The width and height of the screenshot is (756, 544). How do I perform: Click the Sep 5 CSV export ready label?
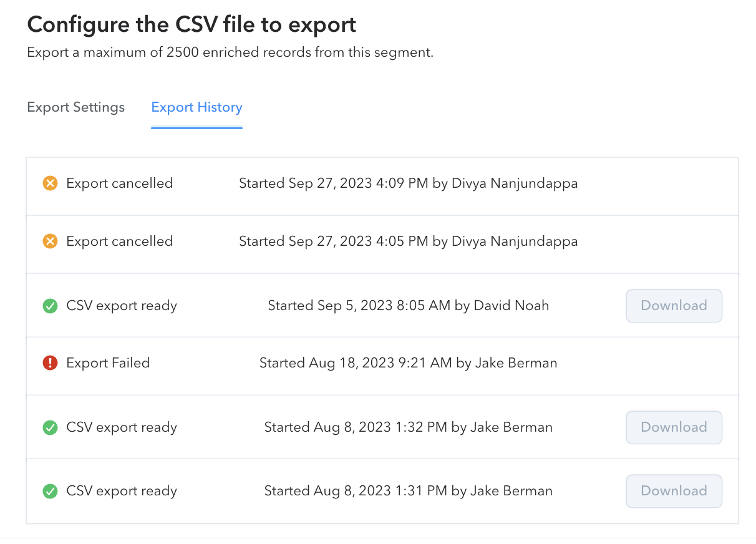[x=122, y=306]
